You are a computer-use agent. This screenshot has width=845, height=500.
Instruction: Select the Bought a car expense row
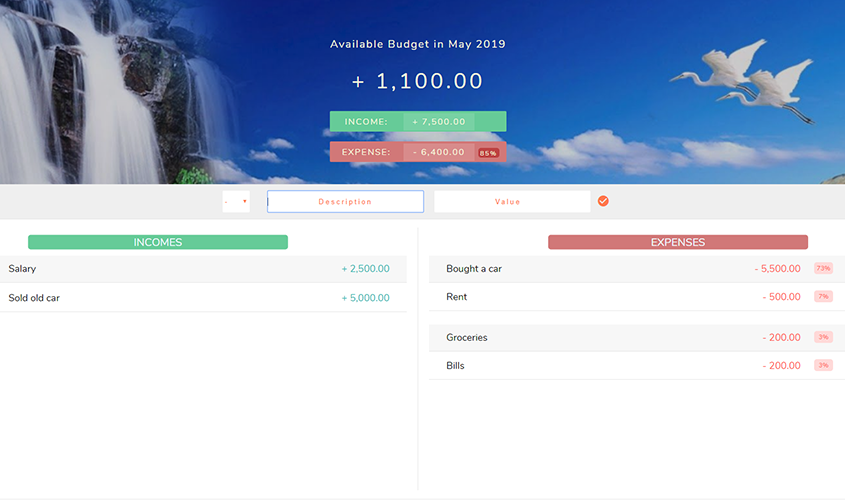click(x=637, y=269)
